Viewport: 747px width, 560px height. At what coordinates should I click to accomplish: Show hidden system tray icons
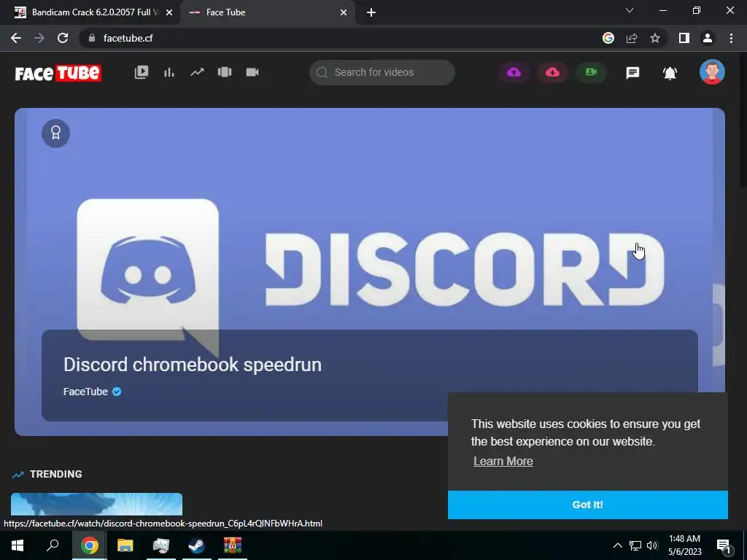pos(617,545)
